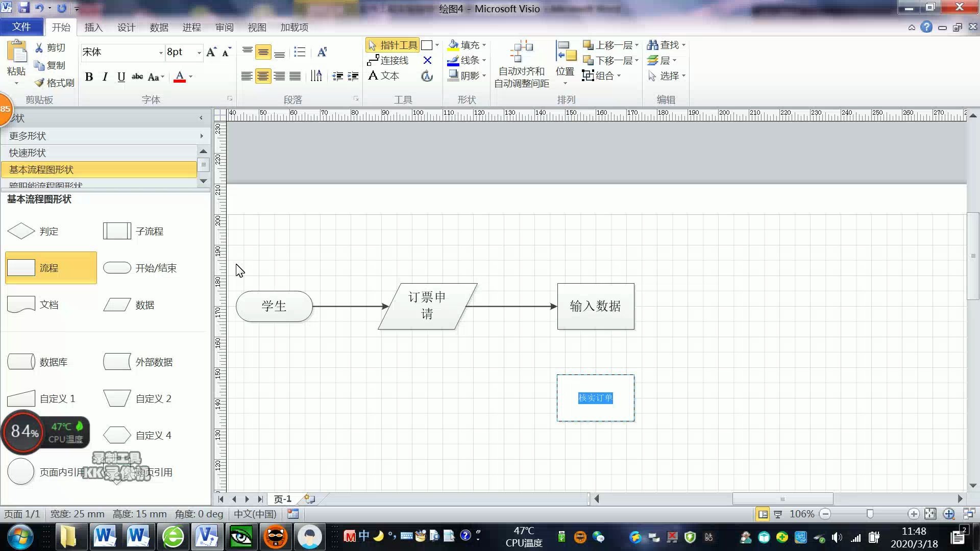
Task: Click the Text tool in ribbon
Action: point(383,76)
